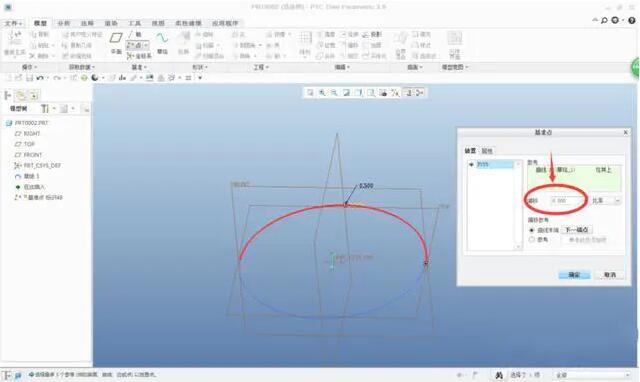Click the Save disk icon in quick toolbar
Image resolution: width=640 pixels, height=382 pixels.
click(x=29, y=78)
